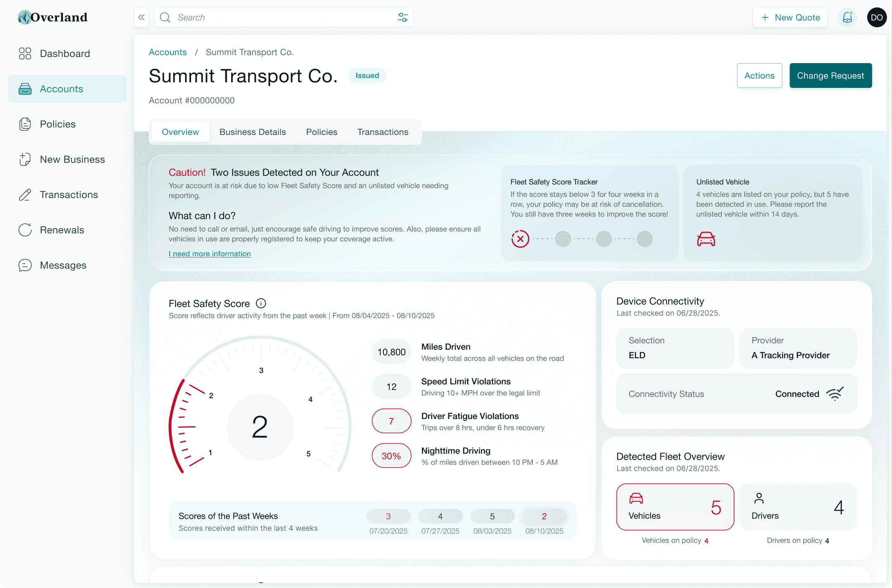The width and height of the screenshot is (892, 588).
Task: Click the Accounts breadcrumb link
Action: click(x=168, y=52)
